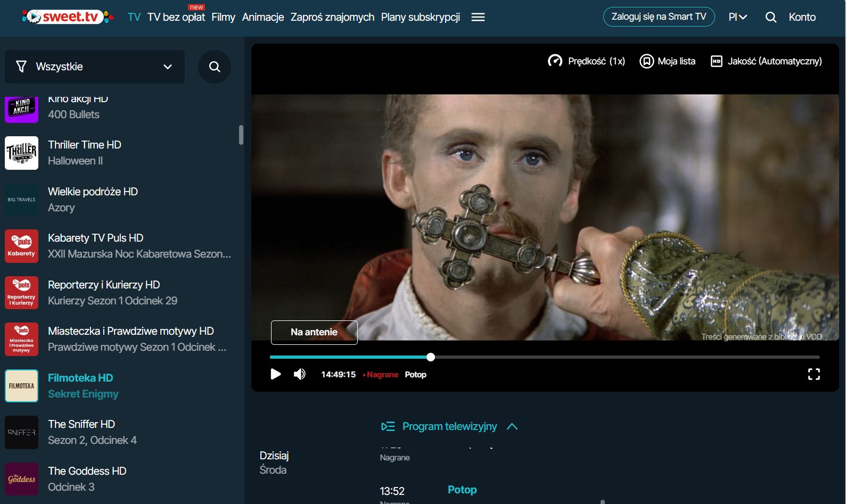Select Miasteczka i Prawdziwe motywy HD
This screenshot has width=846, height=504.
[131, 331]
